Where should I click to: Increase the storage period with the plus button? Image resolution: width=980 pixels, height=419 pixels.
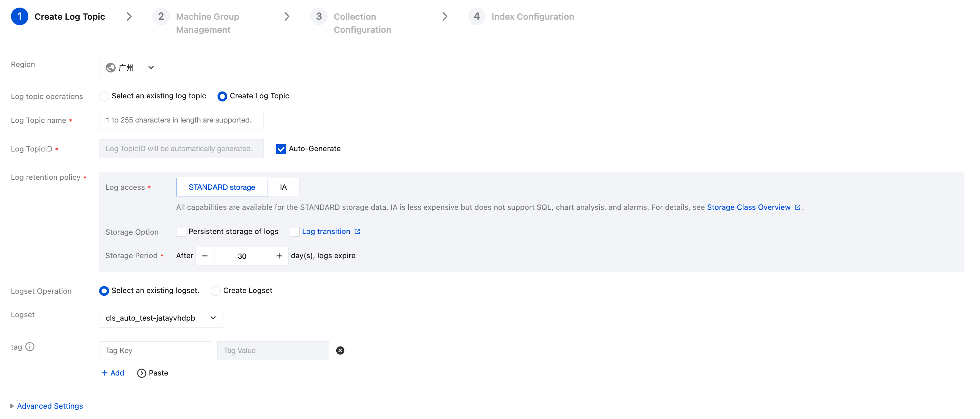click(x=279, y=256)
